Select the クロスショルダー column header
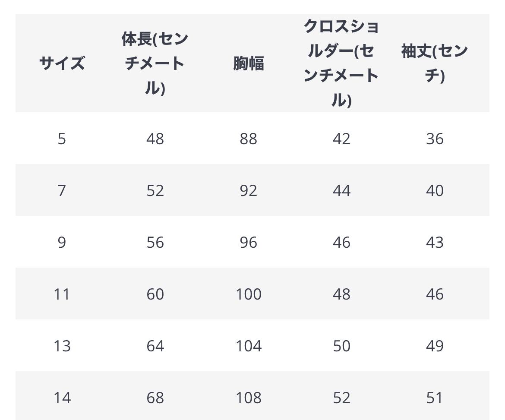The width and height of the screenshot is (505, 420). (341, 63)
